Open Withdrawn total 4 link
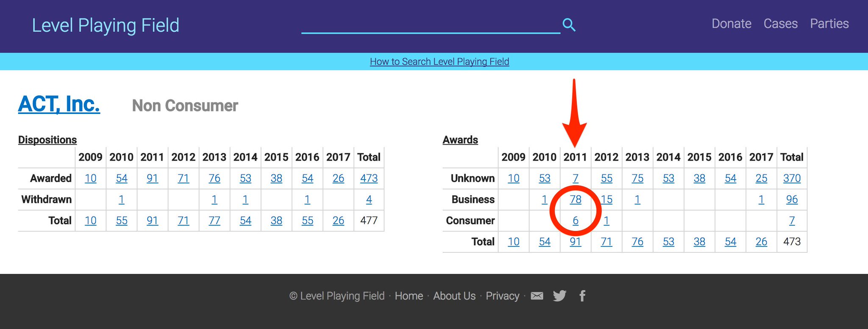Screen dimensions: 868x329 coord(369,199)
